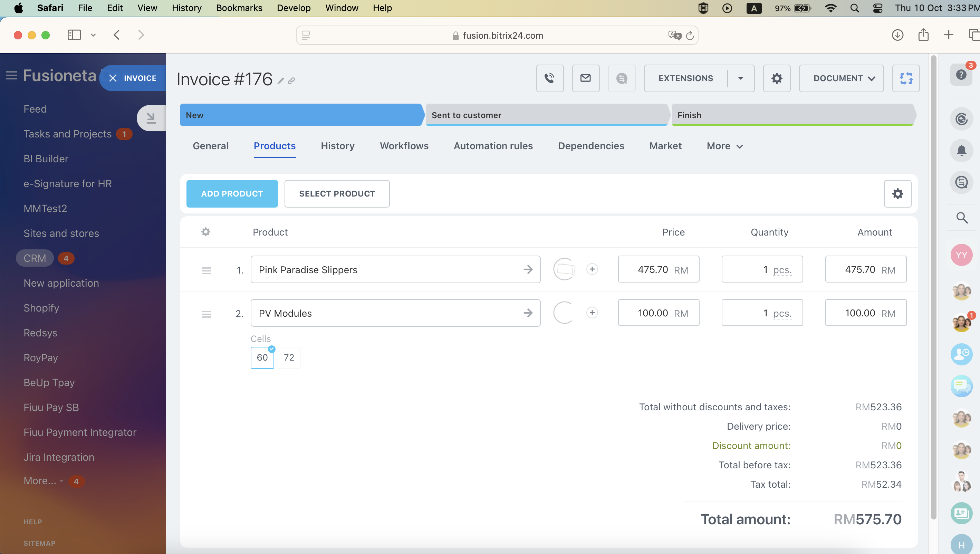Edit invoice title with pencil icon
980x554 pixels.
coord(281,81)
